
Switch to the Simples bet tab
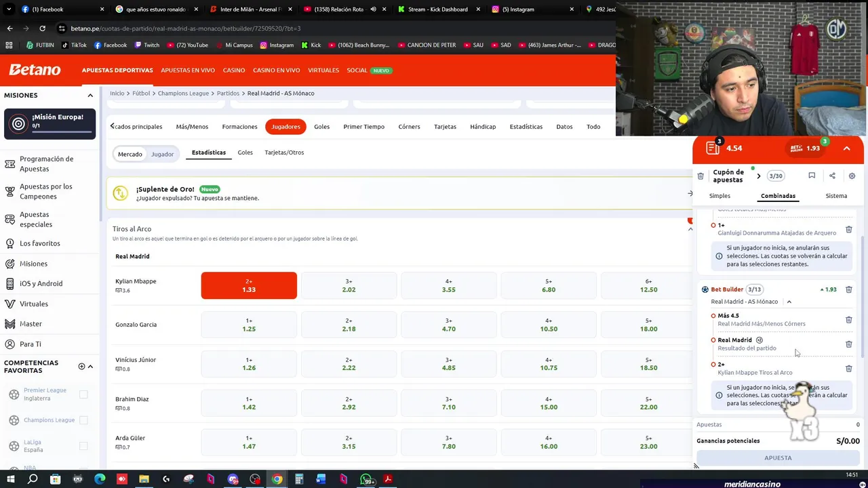[x=719, y=196]
